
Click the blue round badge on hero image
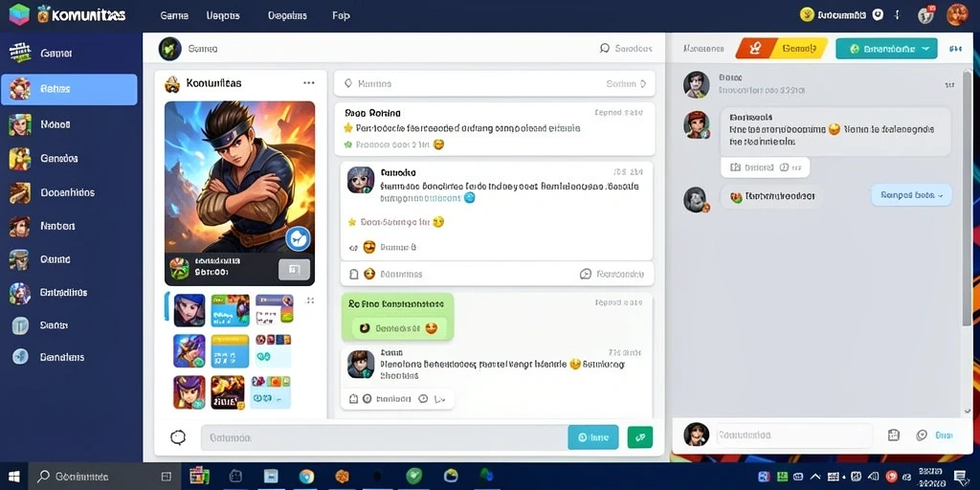pyautogui.click(x=297, y=238)
